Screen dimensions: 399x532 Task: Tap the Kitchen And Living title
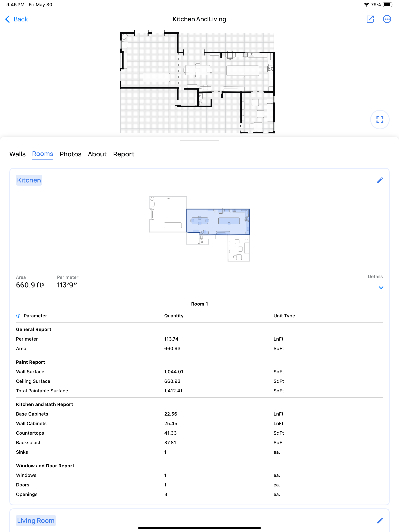coord(199,19)
